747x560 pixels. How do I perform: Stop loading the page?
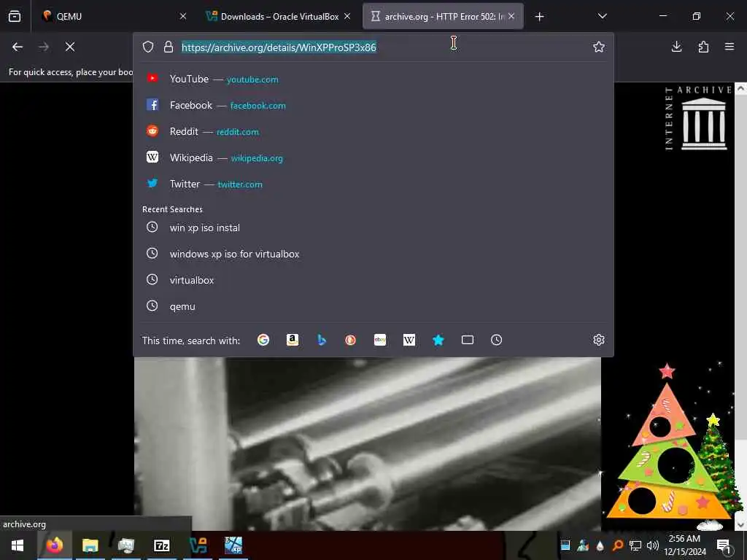[x=70, y=47]
